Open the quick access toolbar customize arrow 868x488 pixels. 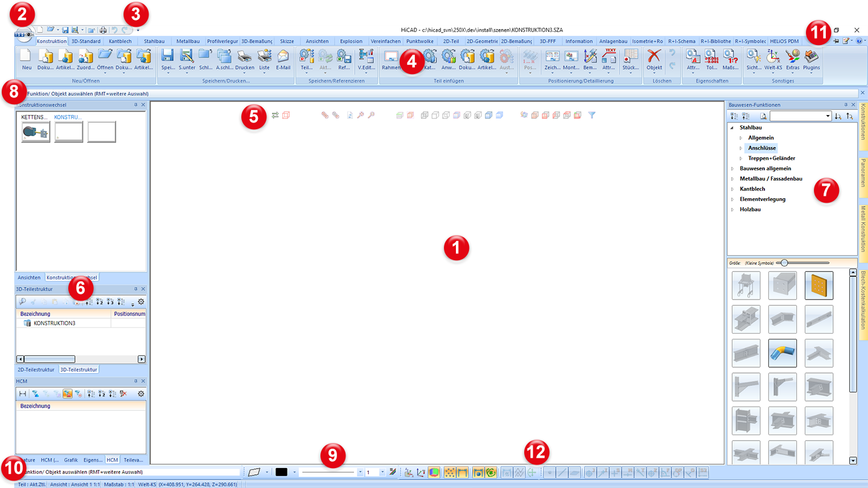(138, 30)
